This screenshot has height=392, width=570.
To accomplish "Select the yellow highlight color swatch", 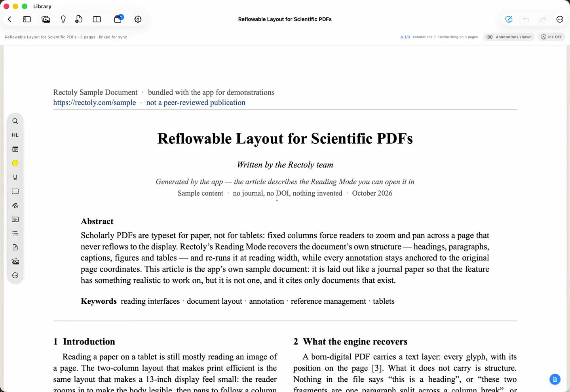I will coord(15,163).
